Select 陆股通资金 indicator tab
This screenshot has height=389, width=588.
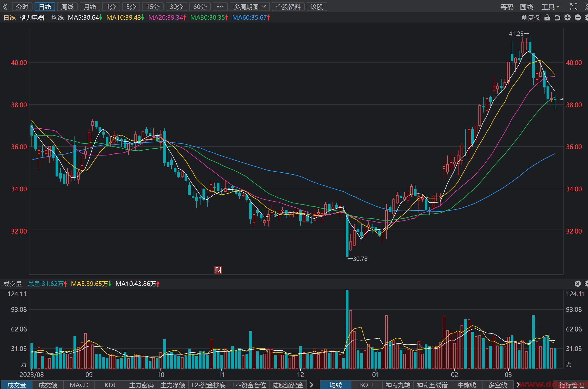coord(288,385)
